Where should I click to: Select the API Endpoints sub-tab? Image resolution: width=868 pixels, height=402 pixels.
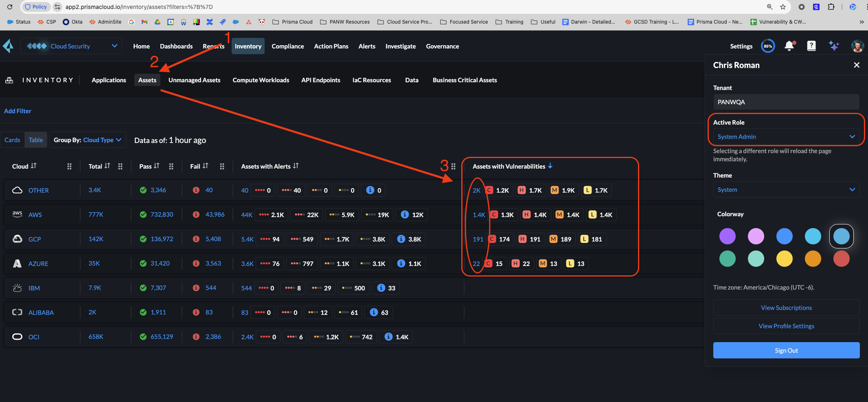click(x=321, y=80)
